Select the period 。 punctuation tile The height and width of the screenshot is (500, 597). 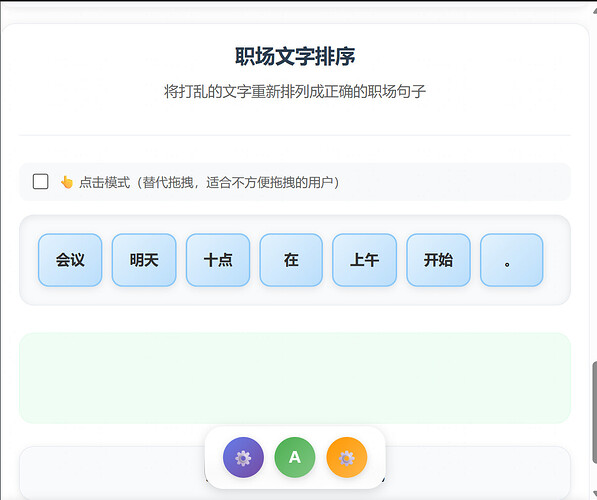(511, 260)
